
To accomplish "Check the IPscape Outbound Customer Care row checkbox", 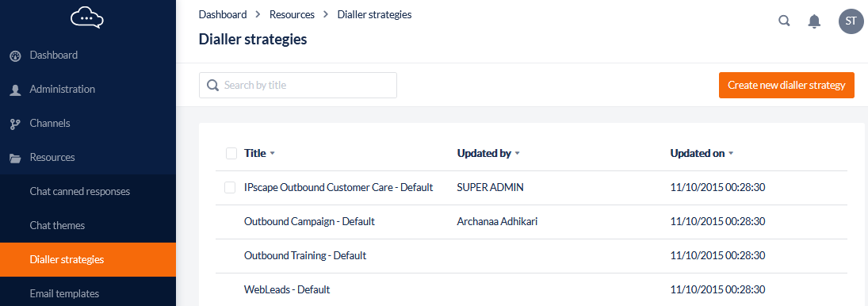I will tap(230, 188).
